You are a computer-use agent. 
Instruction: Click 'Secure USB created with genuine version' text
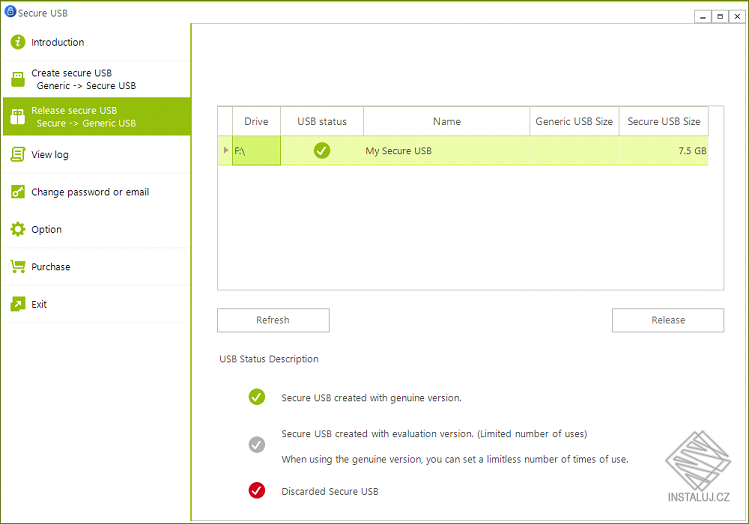(x=371, y=398)
